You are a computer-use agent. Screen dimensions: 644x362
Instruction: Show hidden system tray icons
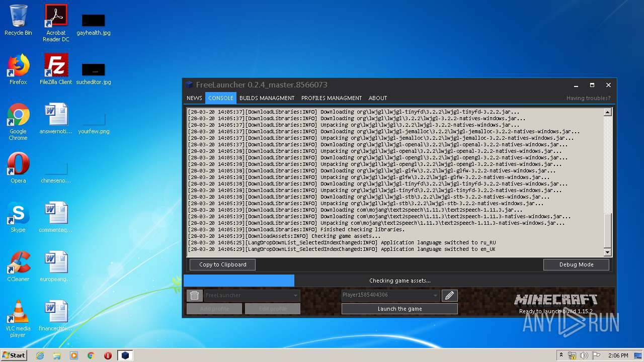(561, 355)
